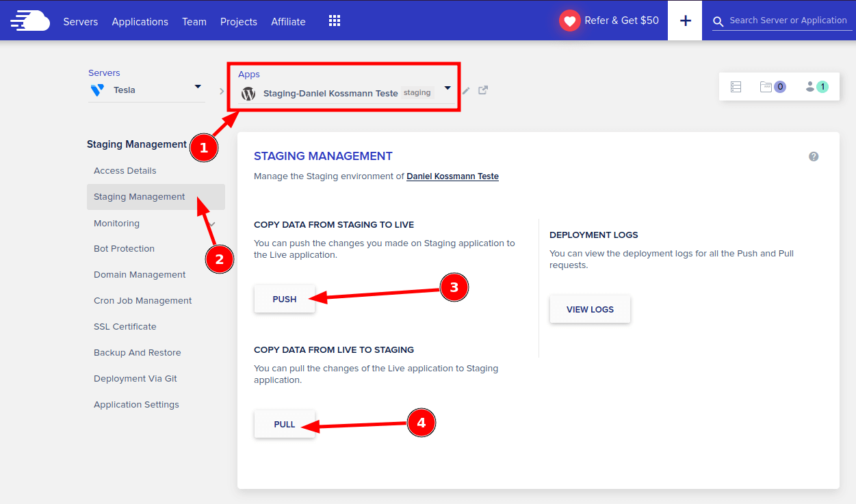The height and width of the screenshot is (504, 856).
Task: Click the staging tag badge
Action: coord(417,92)
